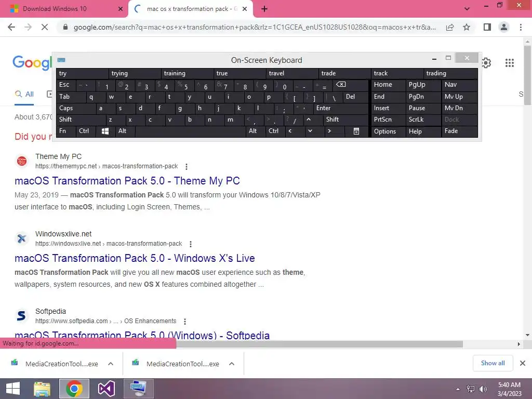Open Chrome tab search dropdown

[467, 9]
